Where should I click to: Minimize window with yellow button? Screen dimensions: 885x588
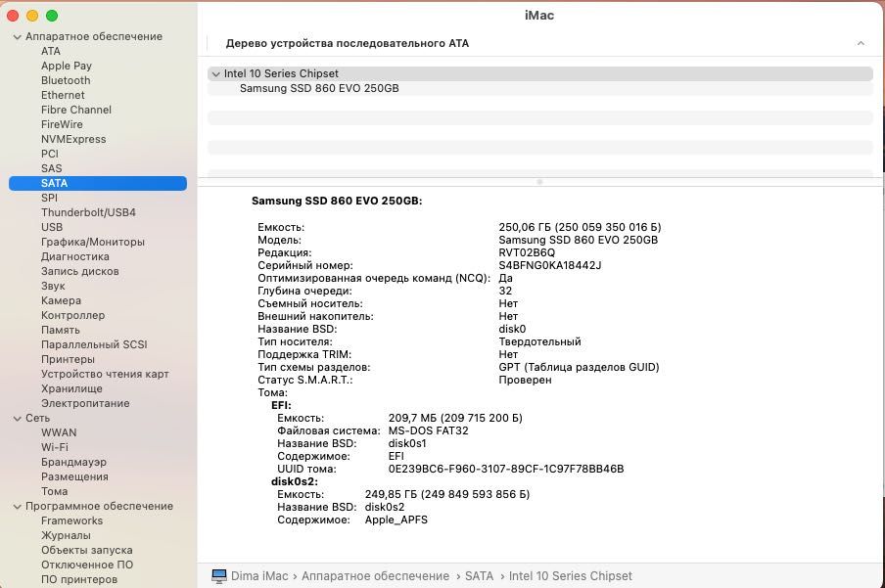(32, 16)
